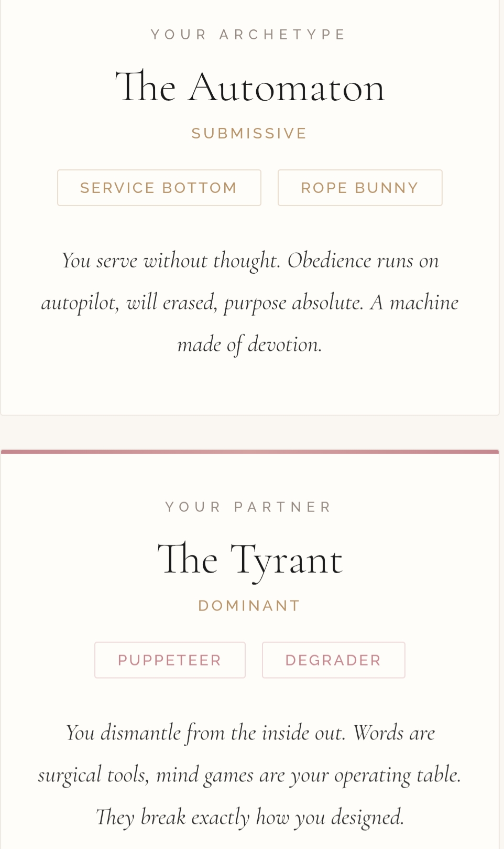Select the SUBMISSIVE role label

pos(249,134)
